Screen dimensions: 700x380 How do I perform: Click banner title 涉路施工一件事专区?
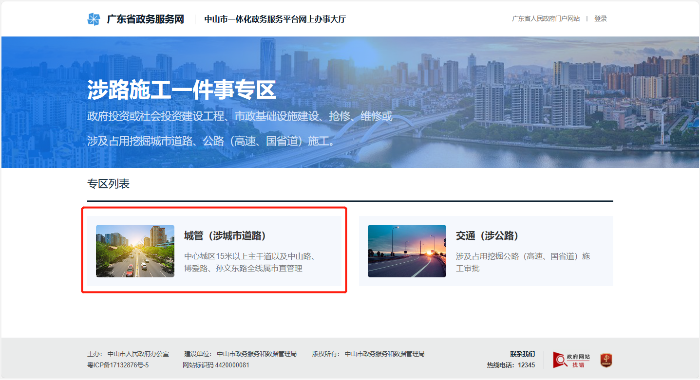coord(181,90)
